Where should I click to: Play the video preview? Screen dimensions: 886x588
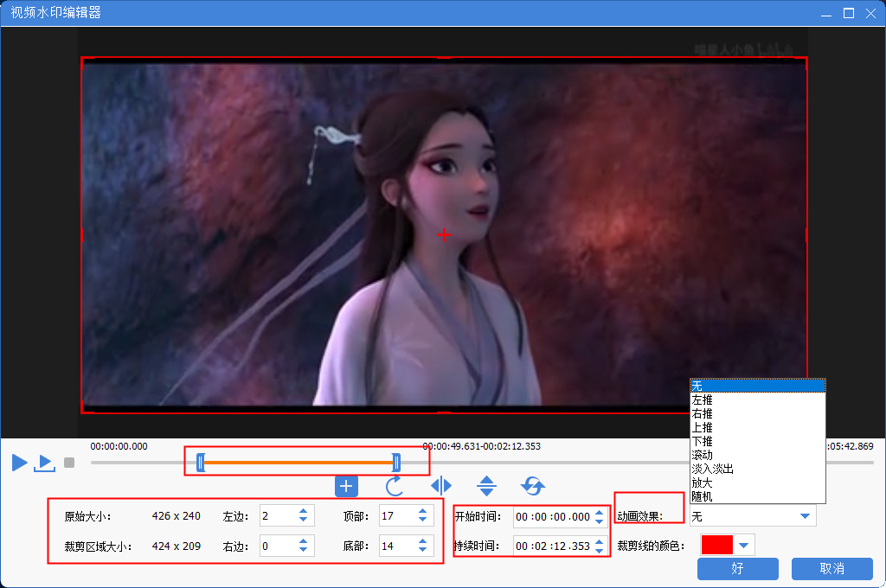(x=20, y=463)
